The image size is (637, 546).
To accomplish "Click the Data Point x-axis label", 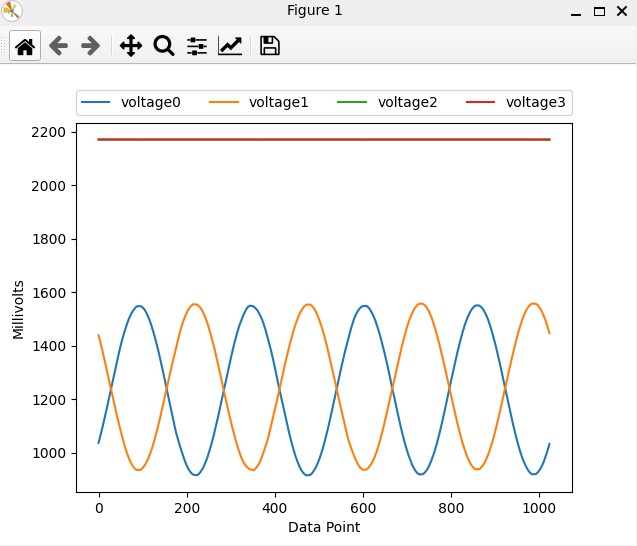I will [x=324, y=527].
